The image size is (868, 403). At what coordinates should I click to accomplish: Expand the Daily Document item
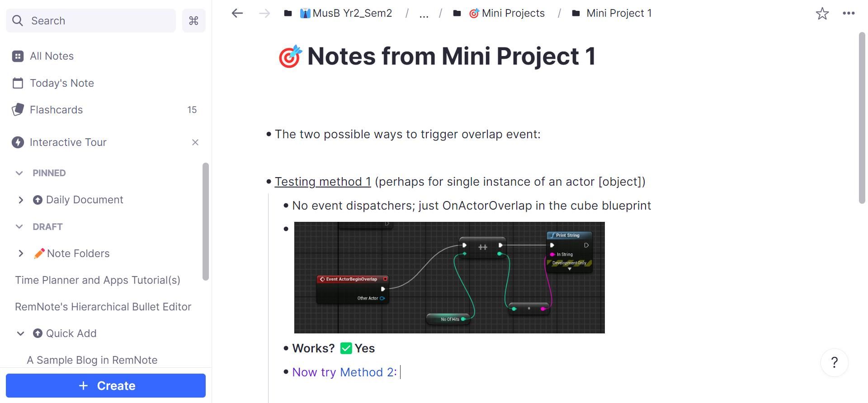21,199
